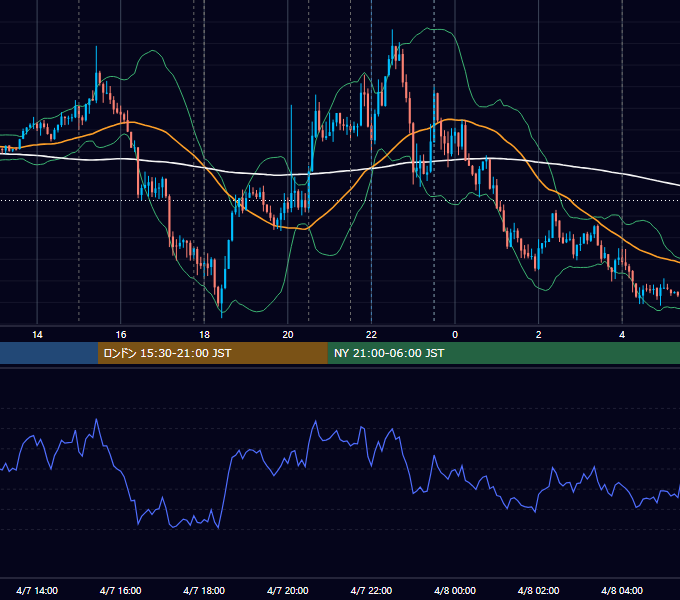Click the 4/7 20:00 time label
680x600 pixels.
point(288,591)
